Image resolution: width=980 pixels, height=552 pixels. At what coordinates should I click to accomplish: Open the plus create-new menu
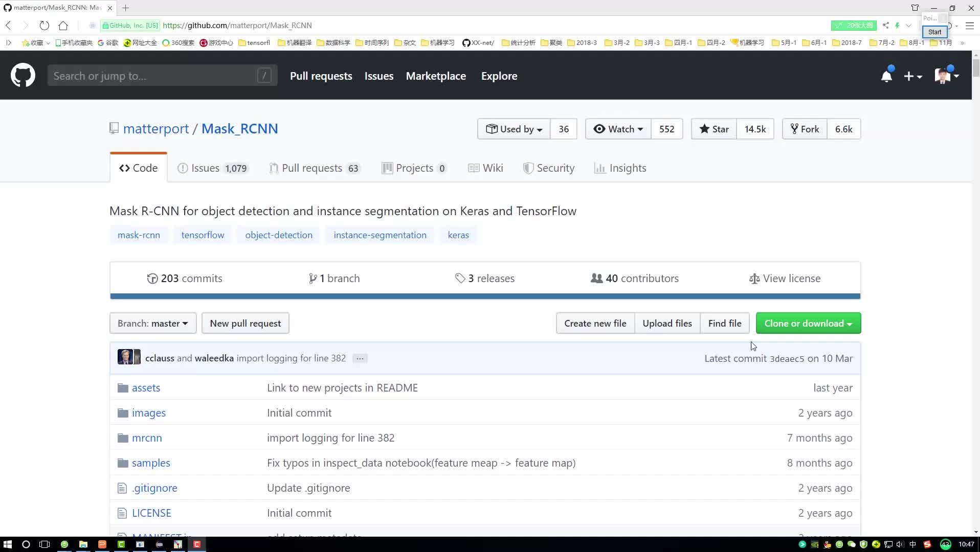click(x=912, y=76)
